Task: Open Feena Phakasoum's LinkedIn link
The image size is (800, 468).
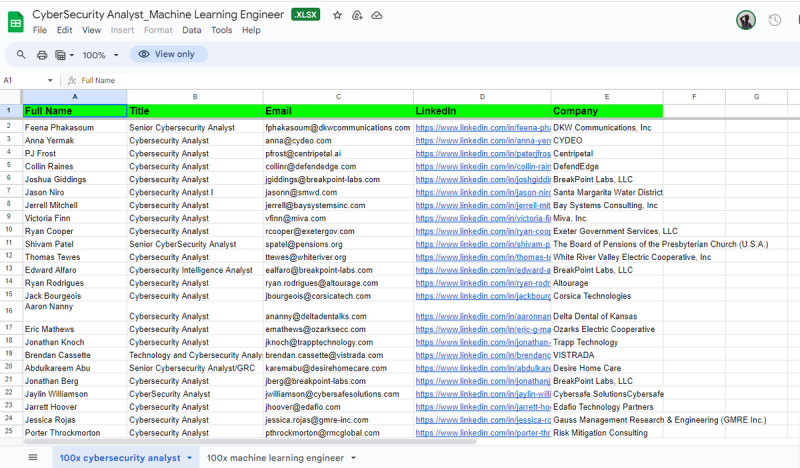Action: point(483,128)
